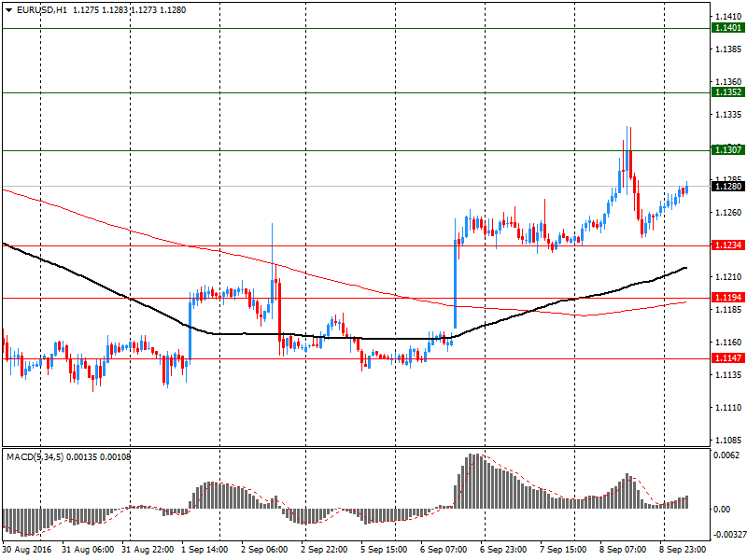747x560 pixels.
Task: Click the 2 Sep 22:00 time axis label
Action: (324, 550)
